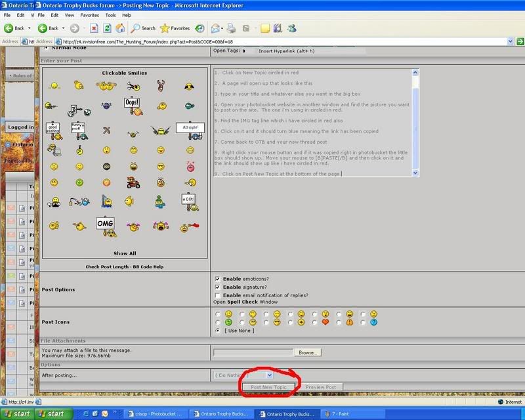525x420 pixels.
Task: Expand the address bar URL dropdown
Action: (511, 41)
